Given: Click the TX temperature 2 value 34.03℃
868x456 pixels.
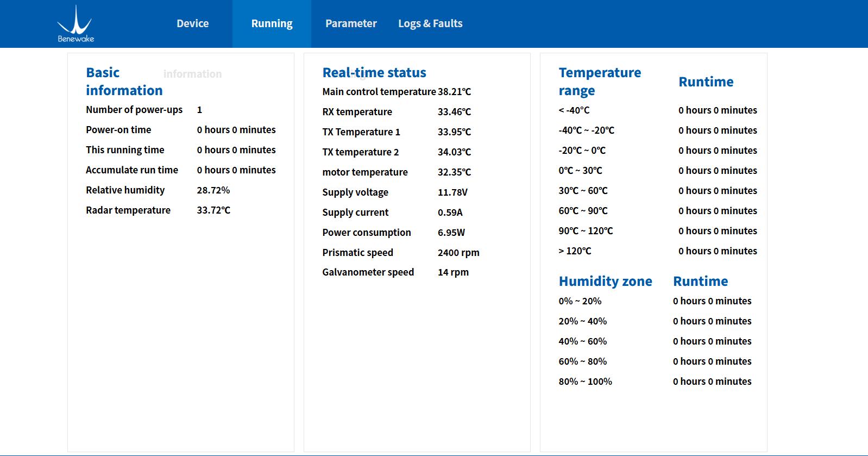Looking at the screenshot, I should 455,152.
